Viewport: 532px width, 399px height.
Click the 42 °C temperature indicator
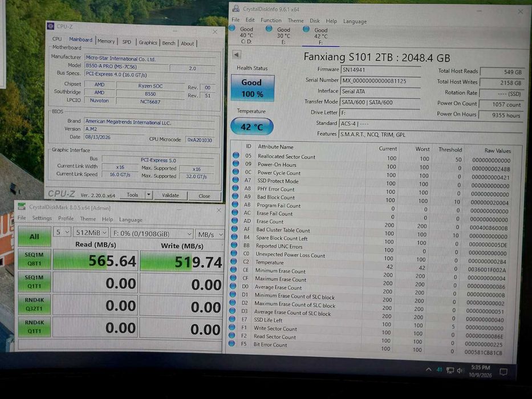[x=251, y=127]
